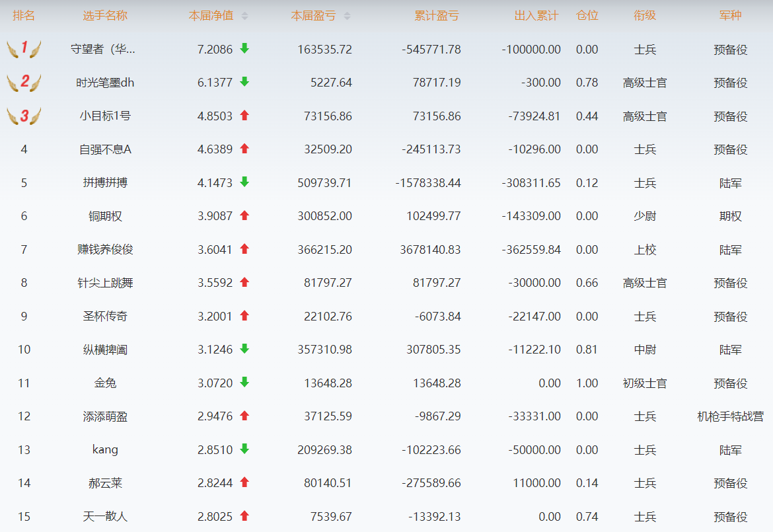Click the 本届盈亏 column header label
This screenshot has height=532, width=773.
[313, 16]
